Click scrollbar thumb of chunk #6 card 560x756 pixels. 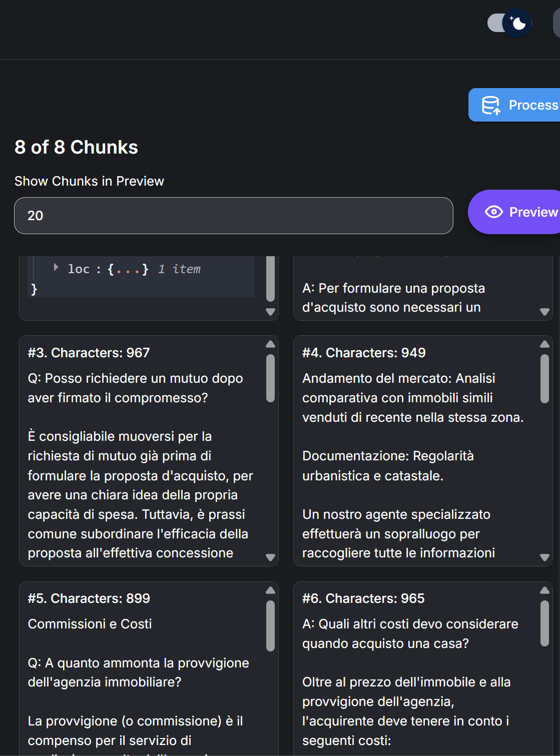[x=545, y=623]
